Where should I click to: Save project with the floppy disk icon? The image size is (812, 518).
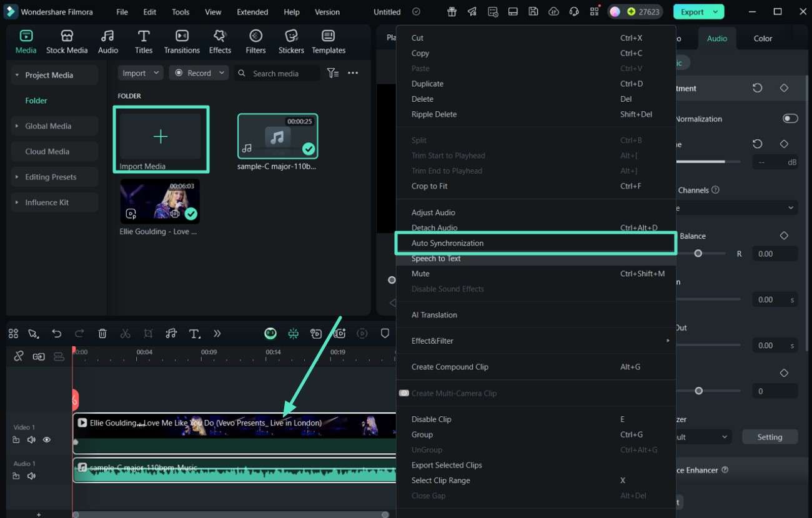coord(533,12)
